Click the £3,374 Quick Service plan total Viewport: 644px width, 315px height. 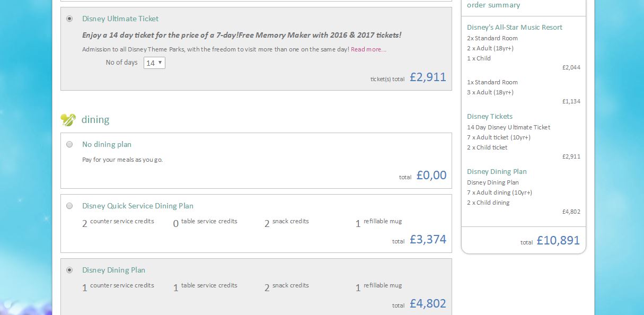[428, 240]
